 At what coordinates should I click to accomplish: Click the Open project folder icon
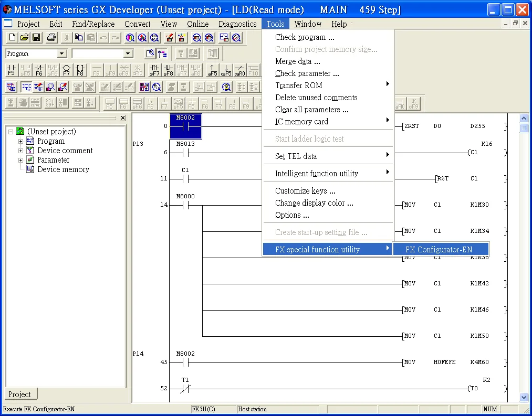tap(25, 37)
